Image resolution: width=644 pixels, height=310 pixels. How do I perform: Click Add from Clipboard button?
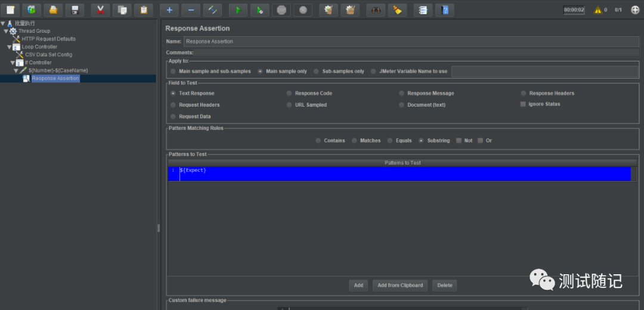click(x=400, y=286)
